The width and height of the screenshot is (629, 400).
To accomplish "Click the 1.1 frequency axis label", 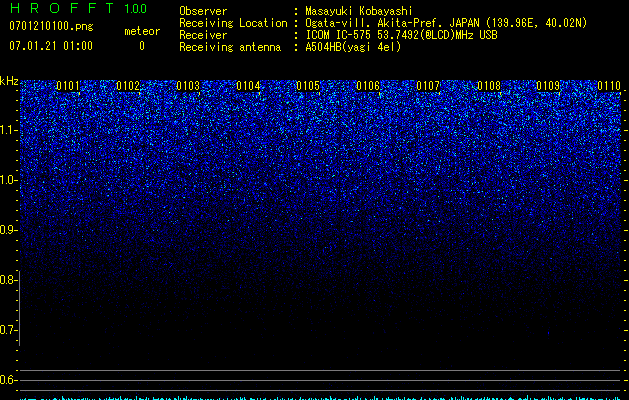I will [9, 131].
